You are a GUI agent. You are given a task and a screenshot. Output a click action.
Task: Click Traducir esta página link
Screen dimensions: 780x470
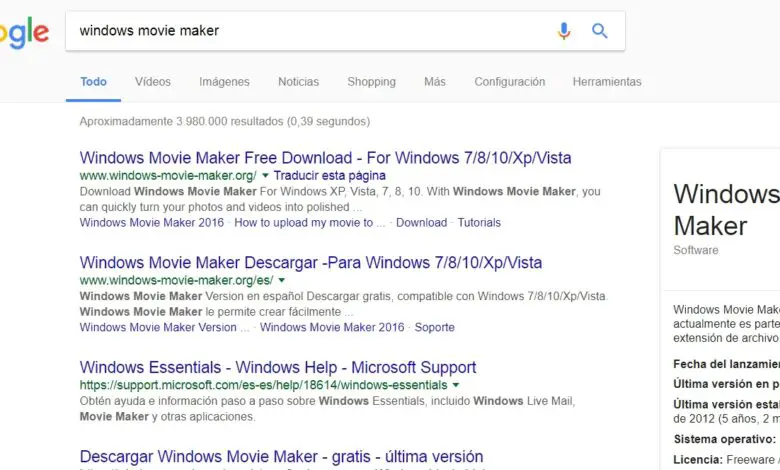click(329, 176)
